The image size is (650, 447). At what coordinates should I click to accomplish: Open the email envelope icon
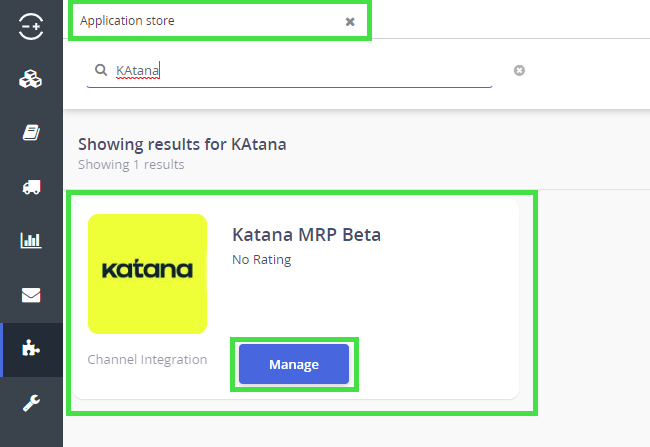(x=31, y=295)
